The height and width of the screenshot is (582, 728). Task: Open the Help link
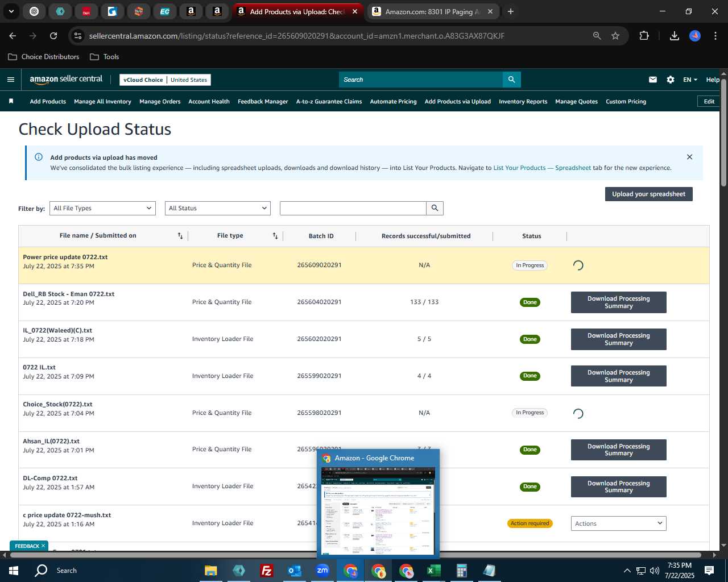(x=713, y=80)
